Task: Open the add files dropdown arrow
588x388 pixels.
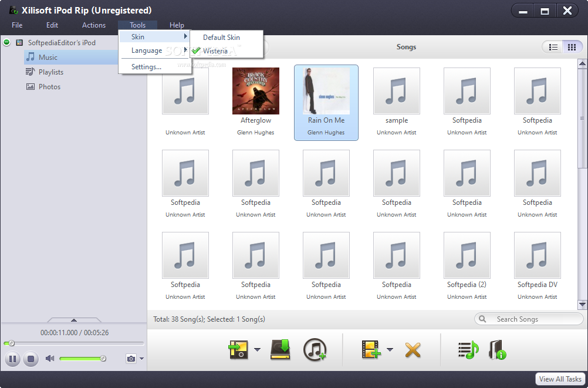Action: pos(390,350)
